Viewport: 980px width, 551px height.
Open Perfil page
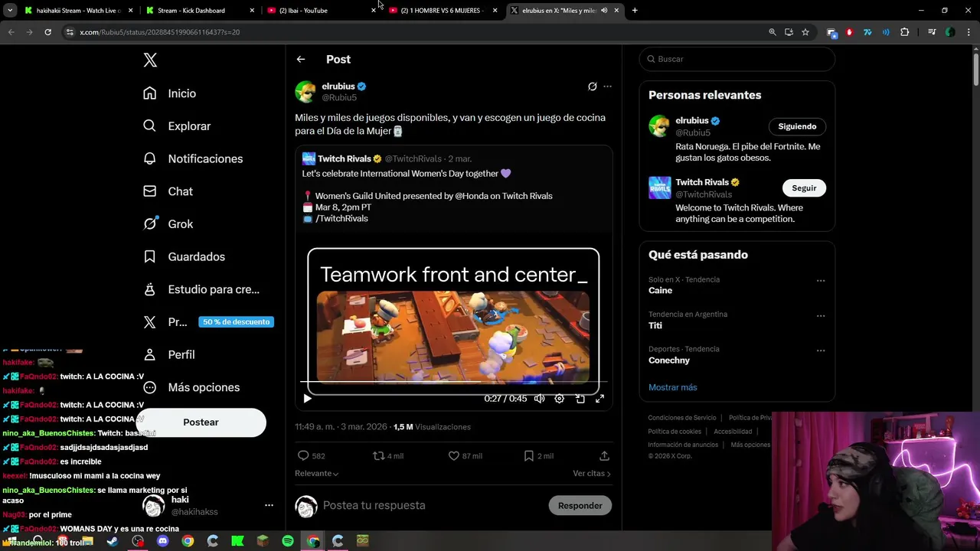(169, 354)
